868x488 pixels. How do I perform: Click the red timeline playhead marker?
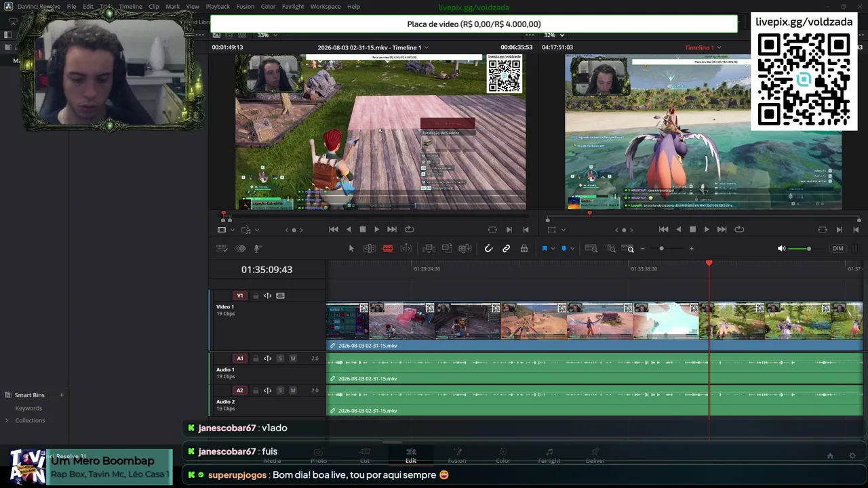pyautogui.click(x=709, y=263)
